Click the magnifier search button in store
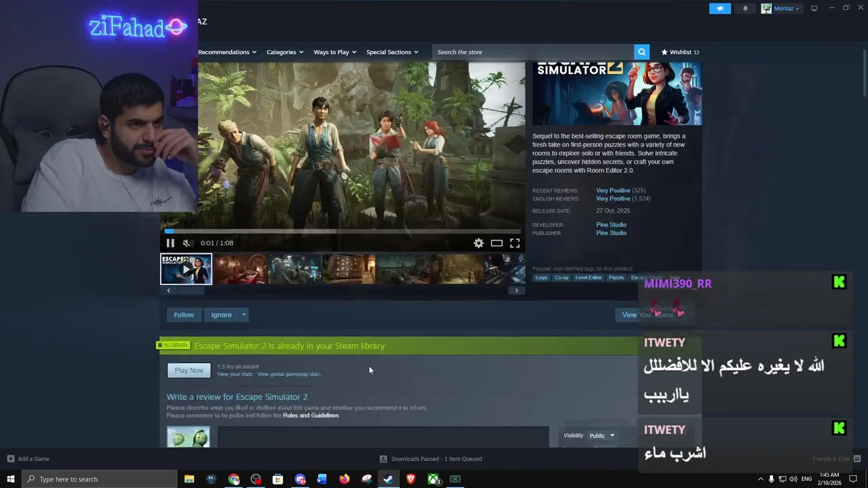 coord(642,52)
